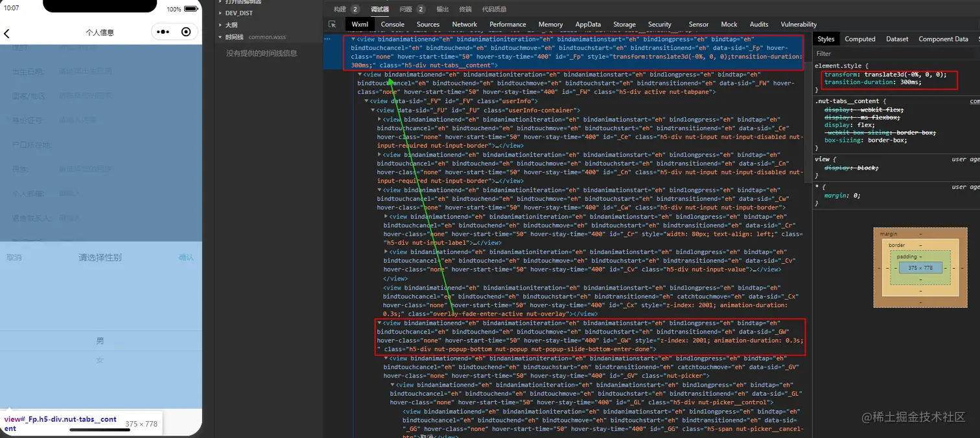
Task: Open the Storage tab
Action: (x=625, y=24)
